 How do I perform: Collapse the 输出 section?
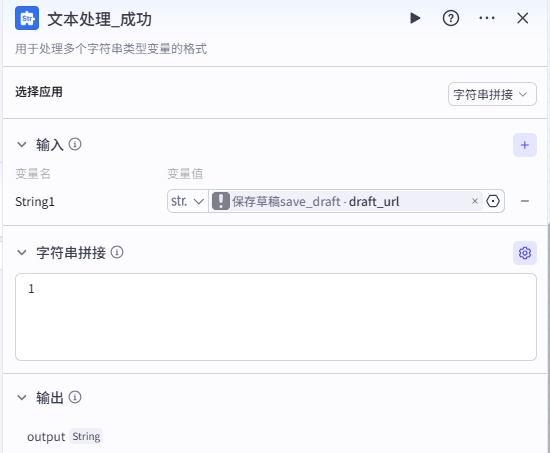pos(22,398)
